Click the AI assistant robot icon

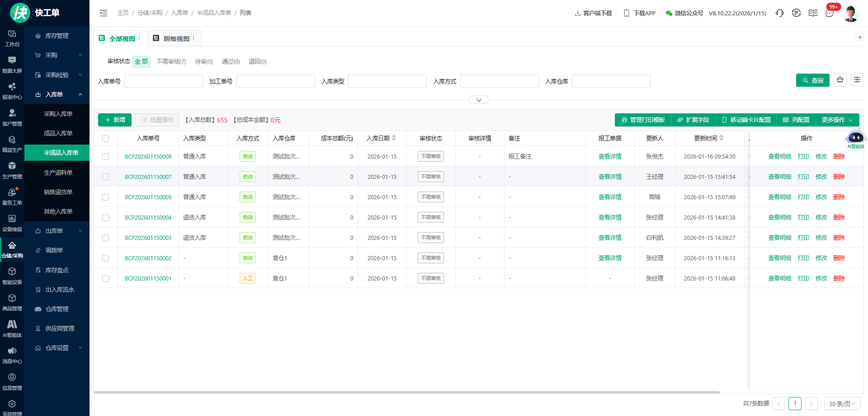pyautogui.click(x=855, y=137)
